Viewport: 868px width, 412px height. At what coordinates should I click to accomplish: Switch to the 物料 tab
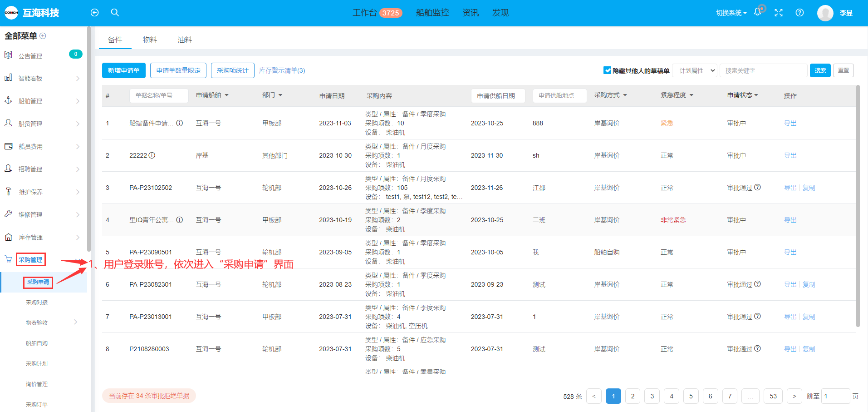150,40
